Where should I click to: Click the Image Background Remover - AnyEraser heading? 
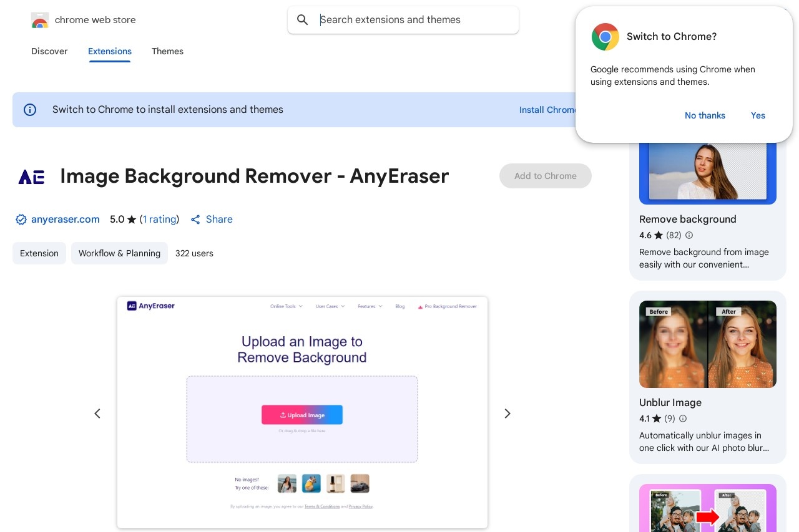[255, 176]
